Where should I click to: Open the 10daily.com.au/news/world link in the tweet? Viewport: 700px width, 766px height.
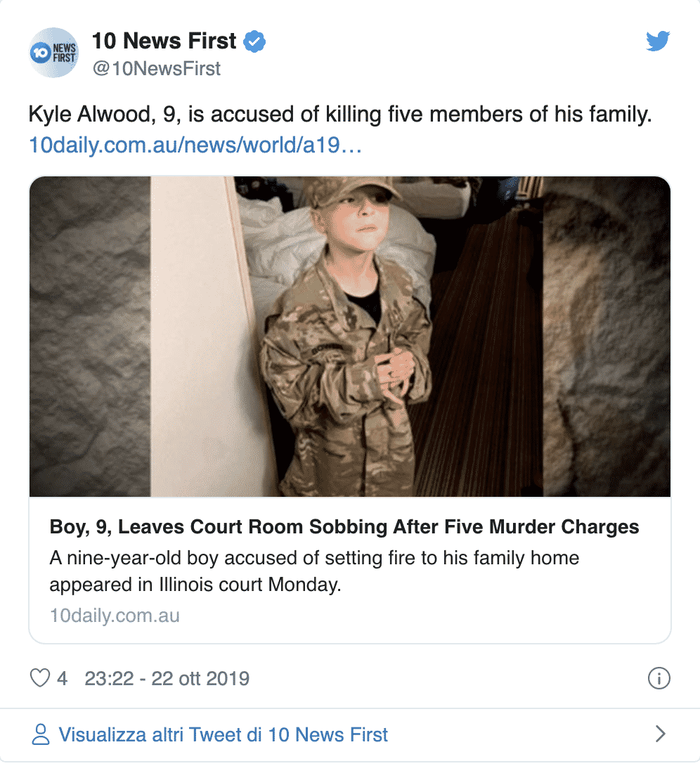pyautogui.click(x=195, y=146)
